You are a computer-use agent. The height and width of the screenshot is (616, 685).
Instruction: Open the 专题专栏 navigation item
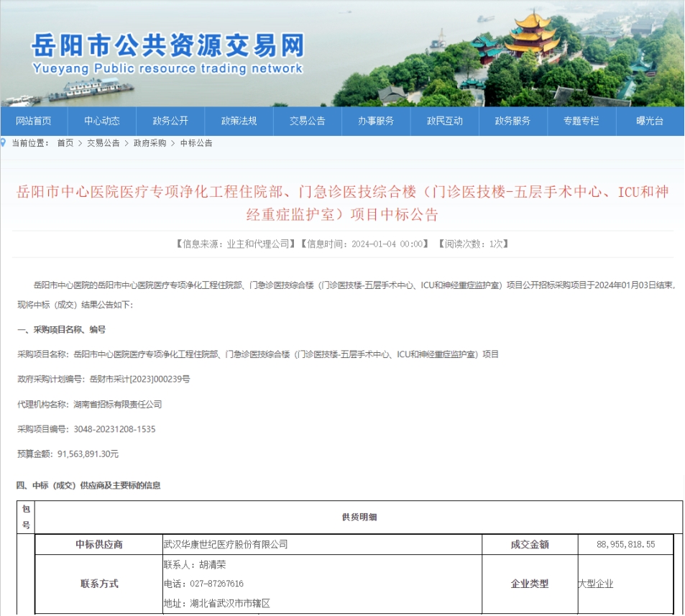coord(581,121)
